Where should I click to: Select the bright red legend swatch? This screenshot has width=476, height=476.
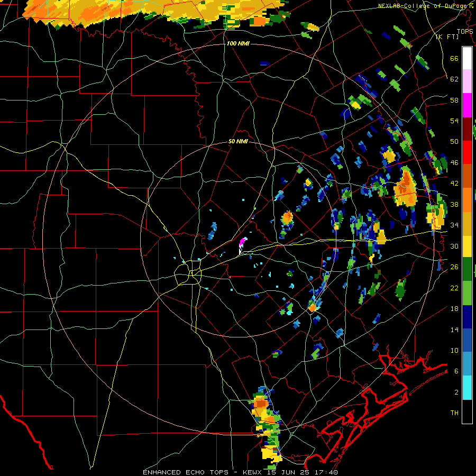tap(467, 152)
